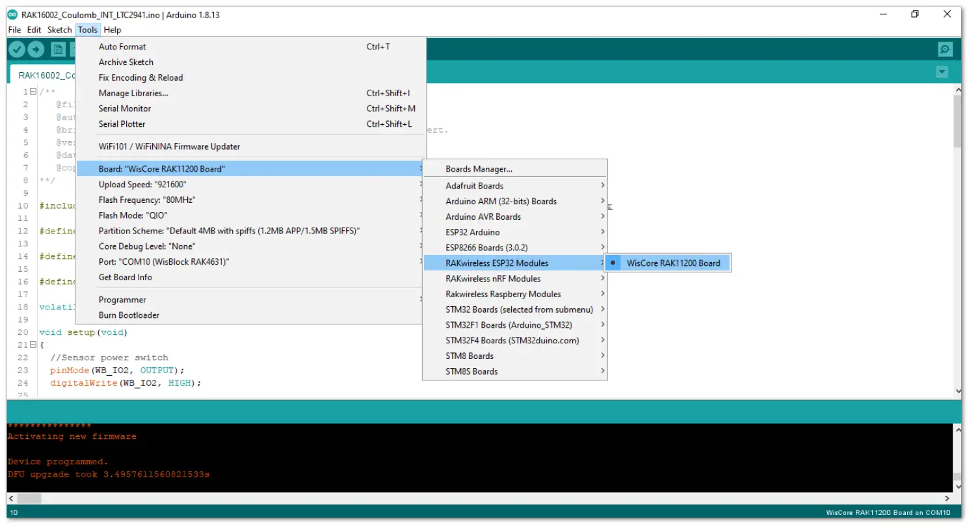Image resolution: width=980 pixels, height=528 pixels.
Task: Select the WisCore RAK11200 Board radio option
Action: tap(667, 263)
